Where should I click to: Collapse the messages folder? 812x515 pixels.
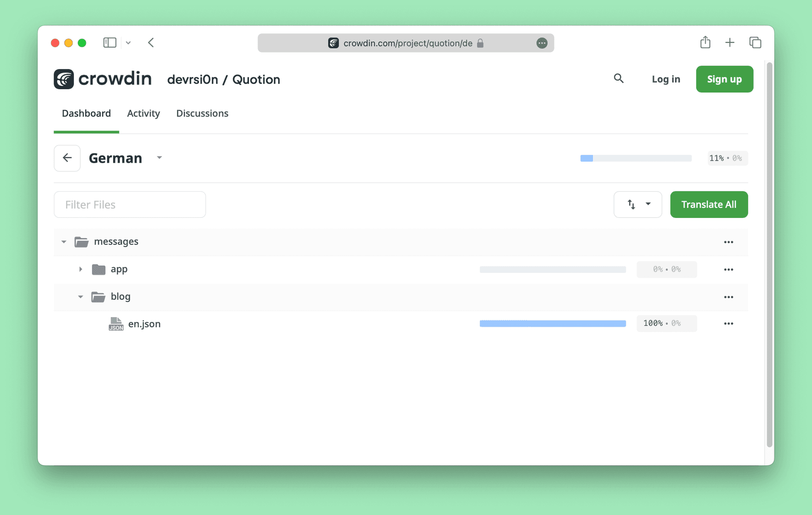point(64,242)
